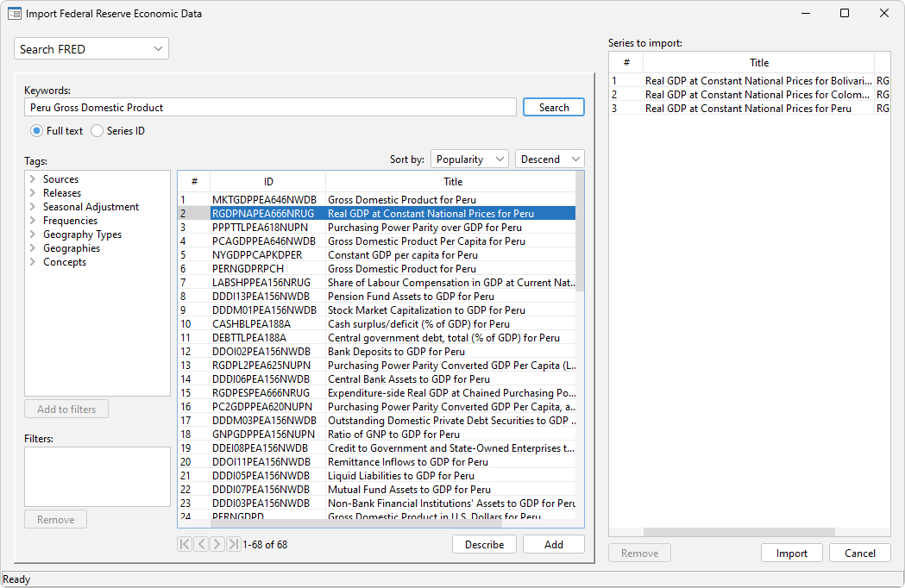905x588 pixels.
Task: Select row DDEI08PEA156NWDB
Action: 376,448
